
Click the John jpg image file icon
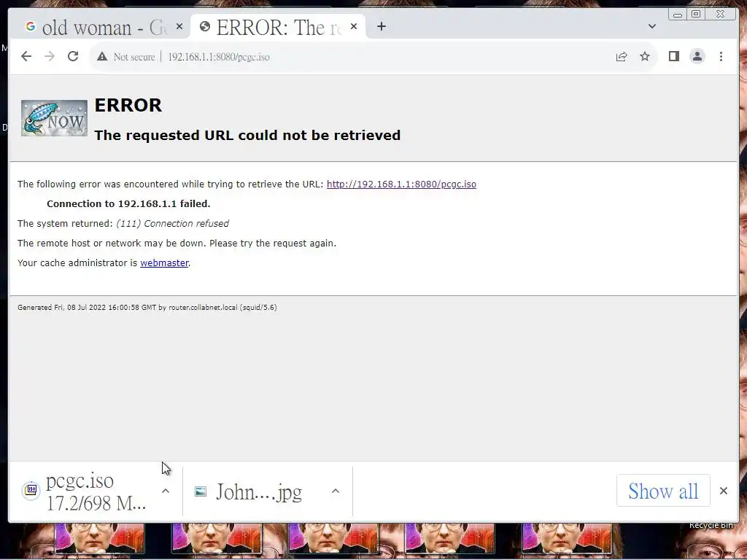201,491
